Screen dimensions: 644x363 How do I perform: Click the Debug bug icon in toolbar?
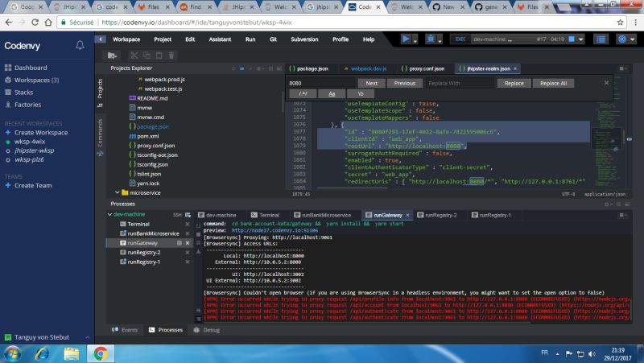click(x=430, y=39)
